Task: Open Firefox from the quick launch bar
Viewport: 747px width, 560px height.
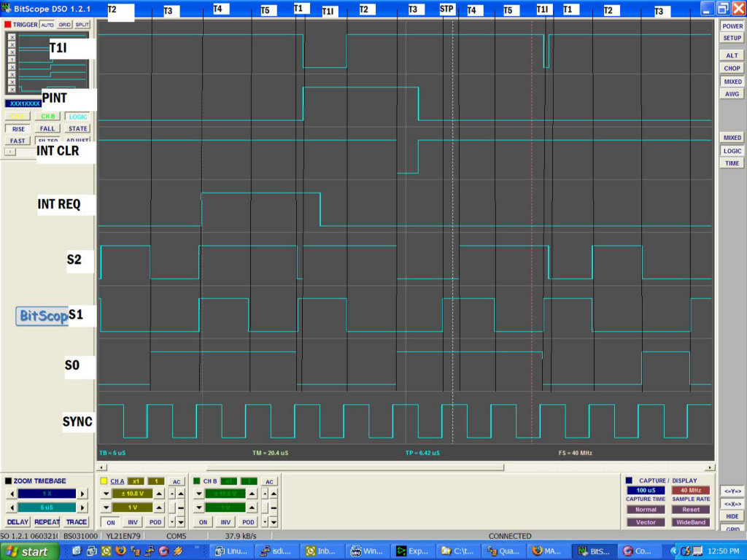Action: coord(120,551)
